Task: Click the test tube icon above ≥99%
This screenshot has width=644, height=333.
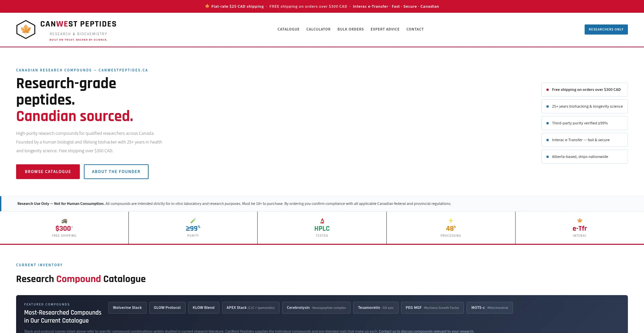Action: pos(193,221)
